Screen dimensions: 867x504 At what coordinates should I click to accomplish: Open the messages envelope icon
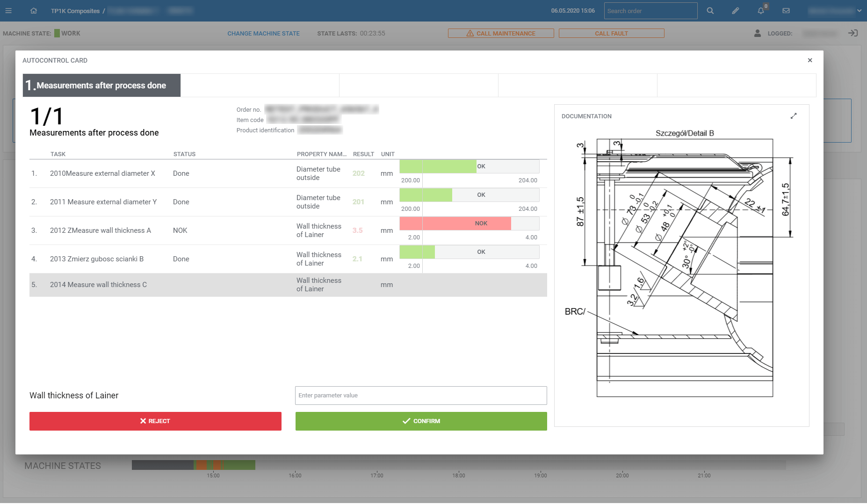click(x=786, y=11)
